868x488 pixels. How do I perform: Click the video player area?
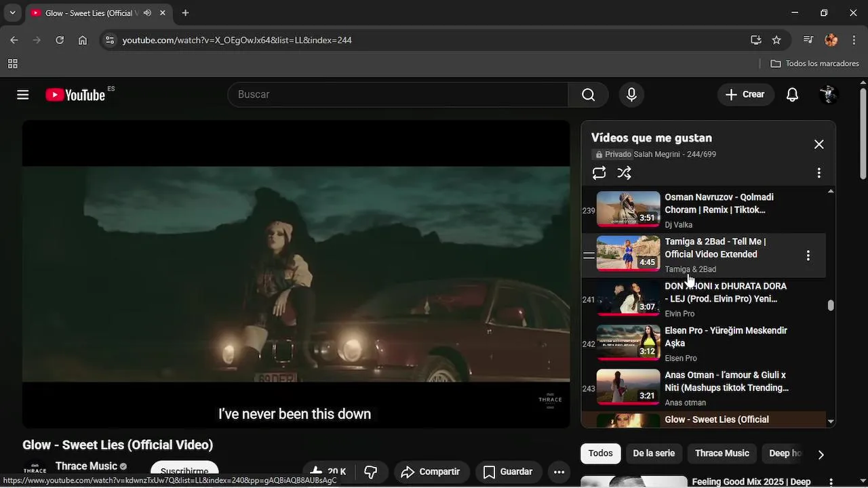[x=296, y=274]
